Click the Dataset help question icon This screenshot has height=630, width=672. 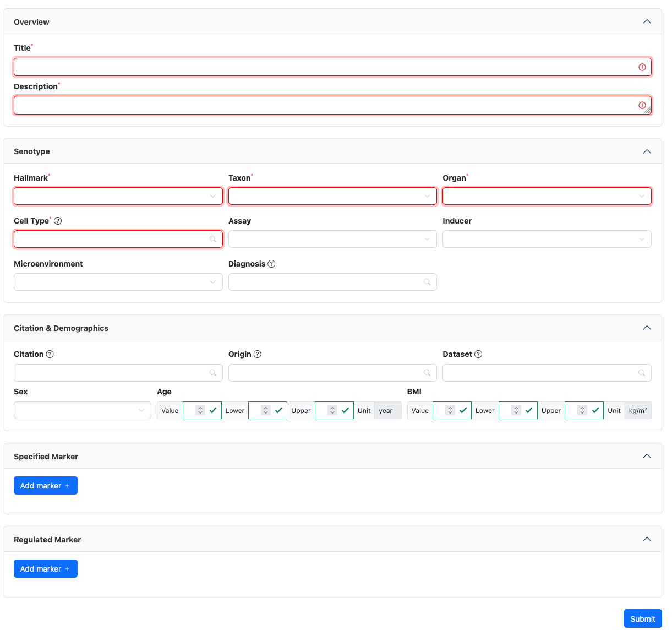(x=478, y=354)
